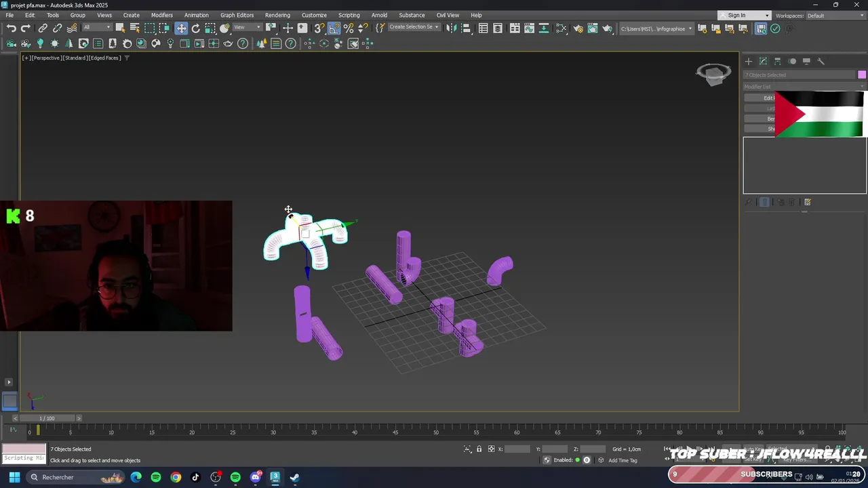The height and width of the screenshot is (488, 868).
Task: Open the Graph Editors menu
Action: (237, 15)
